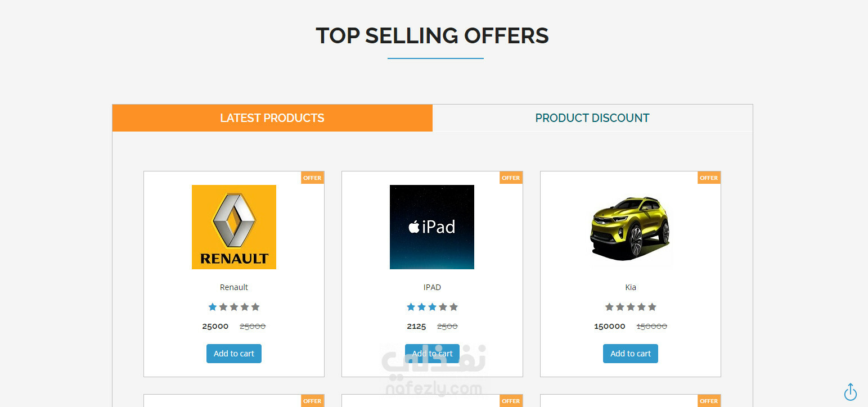Click the scroll-to-top arrow icon
Image resolution: width=868 pixels, height=407 pixels.
coord(850,392)
